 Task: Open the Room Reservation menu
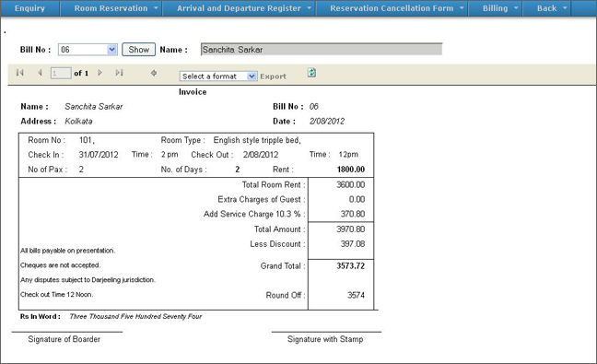click(x=111, y=8)
